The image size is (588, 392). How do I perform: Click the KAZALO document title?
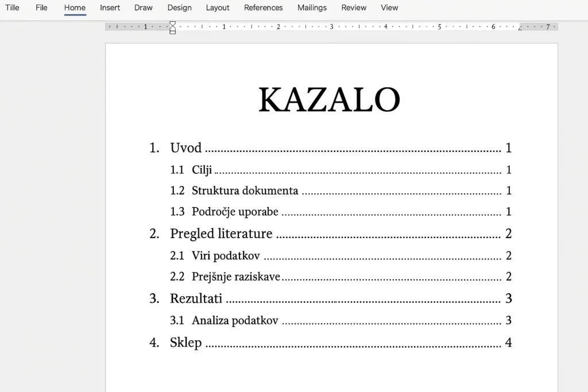coord(330,99)
